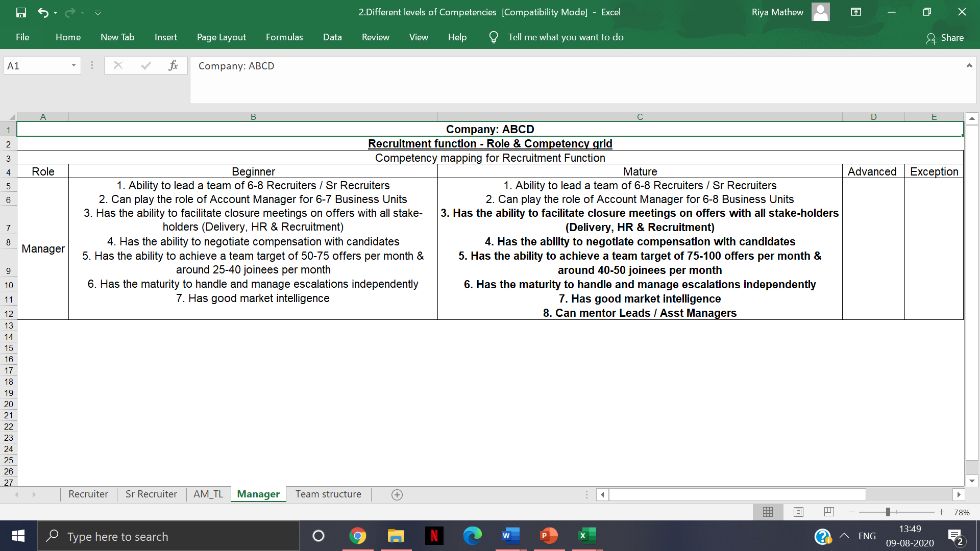Image resolution: width=980 pixels, height=551 pixels.
Task: Select the Recruiter sheet tab
Action: [87, 493]
